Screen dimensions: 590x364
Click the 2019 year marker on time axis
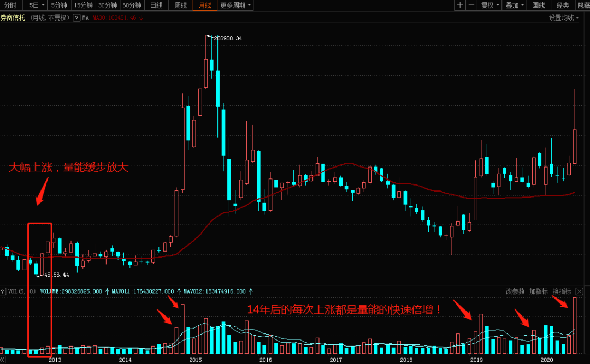[x=476, y=360]
